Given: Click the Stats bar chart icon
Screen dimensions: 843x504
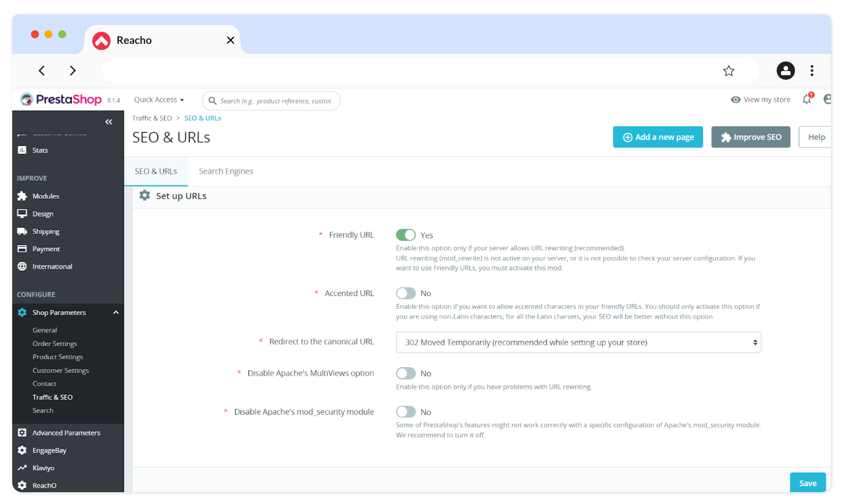Looking at the screenshot, I should (22, 150).
